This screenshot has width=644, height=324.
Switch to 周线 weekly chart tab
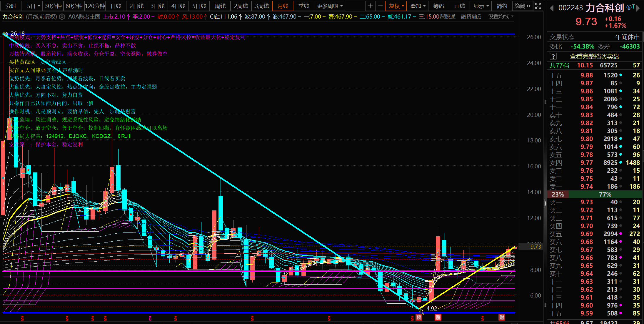coord(220,6)
